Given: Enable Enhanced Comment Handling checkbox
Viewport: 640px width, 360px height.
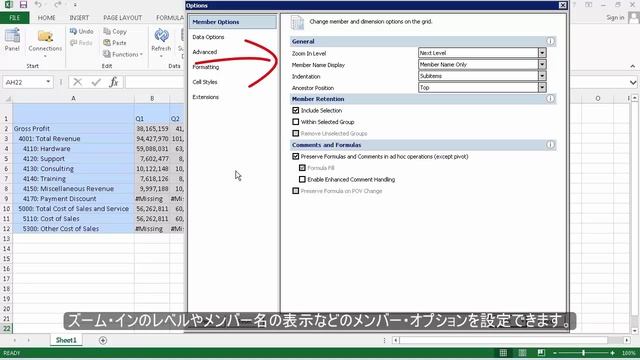Looking at the screenshot, I should [302, 179].
